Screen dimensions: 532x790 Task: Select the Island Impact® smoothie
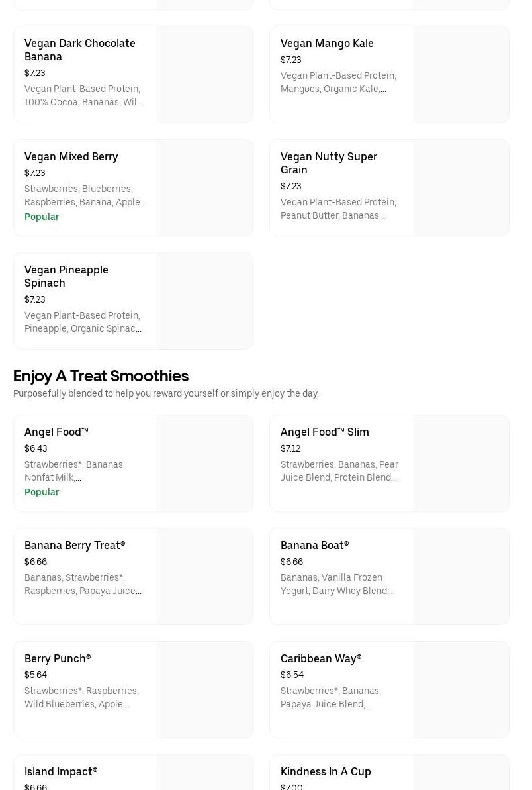click(x=61, y=771)
